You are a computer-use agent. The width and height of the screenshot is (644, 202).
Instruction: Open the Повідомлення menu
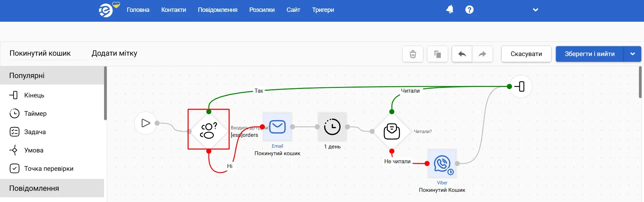click(218, 10)
